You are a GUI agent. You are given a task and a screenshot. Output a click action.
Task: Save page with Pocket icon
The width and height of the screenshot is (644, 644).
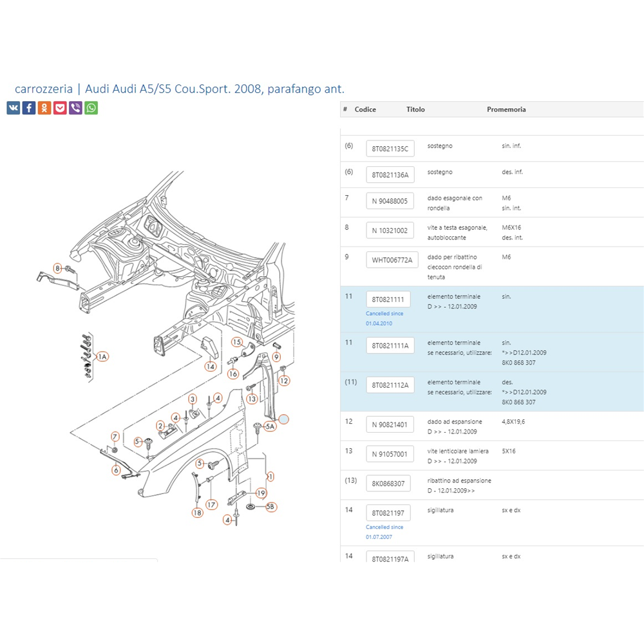coord(60,108)
